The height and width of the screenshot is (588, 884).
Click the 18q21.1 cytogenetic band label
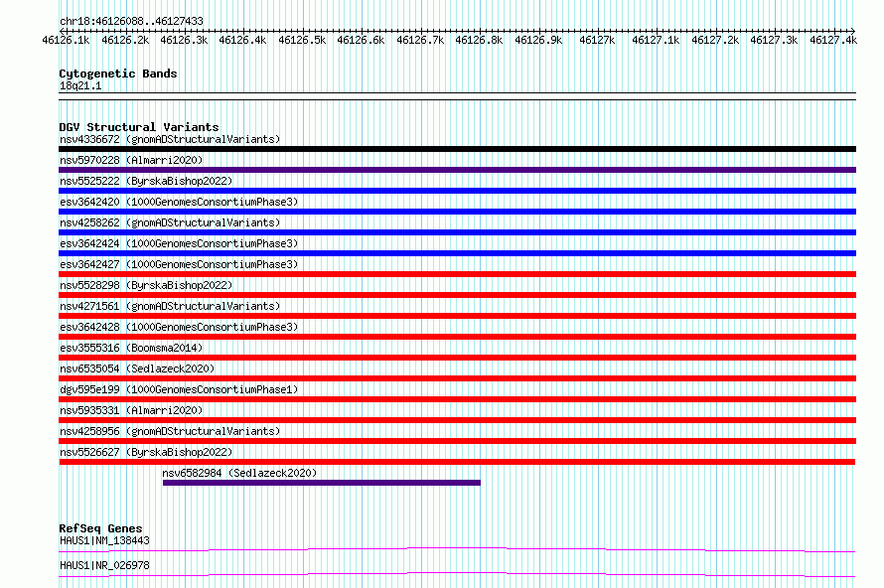click(80, 85)
